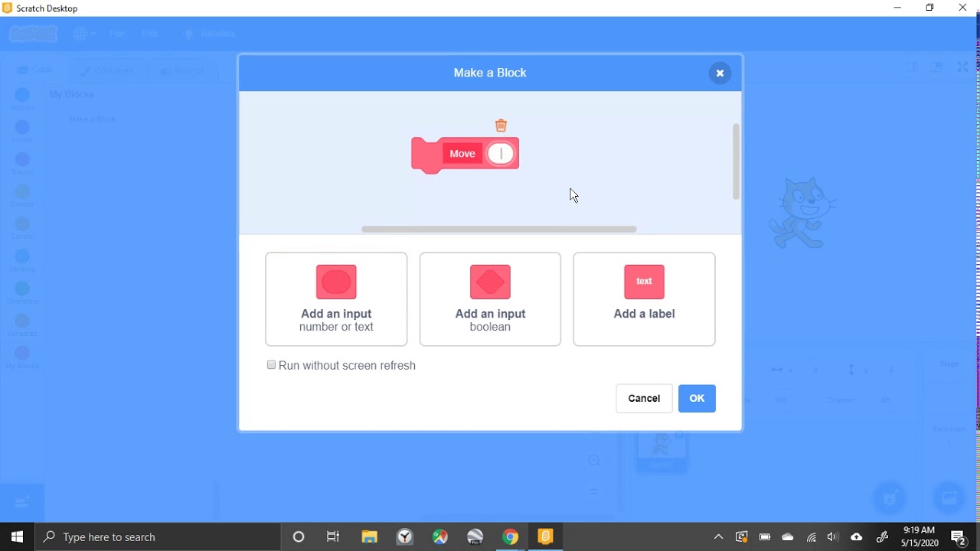
Task: Open OneDrive cloud tray icon
Action: (x=788, y=537)
